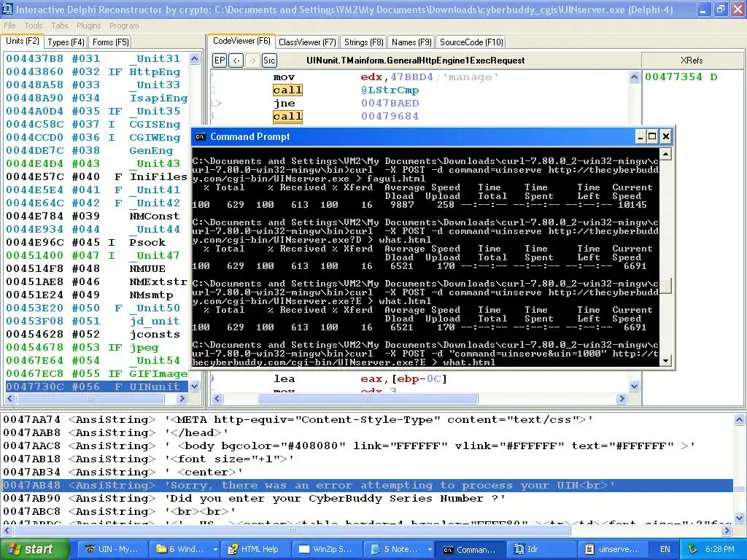Viewport: 747px width, 560px height.
Task: Select unit #032 HttpEng in list
Action: 97,72
